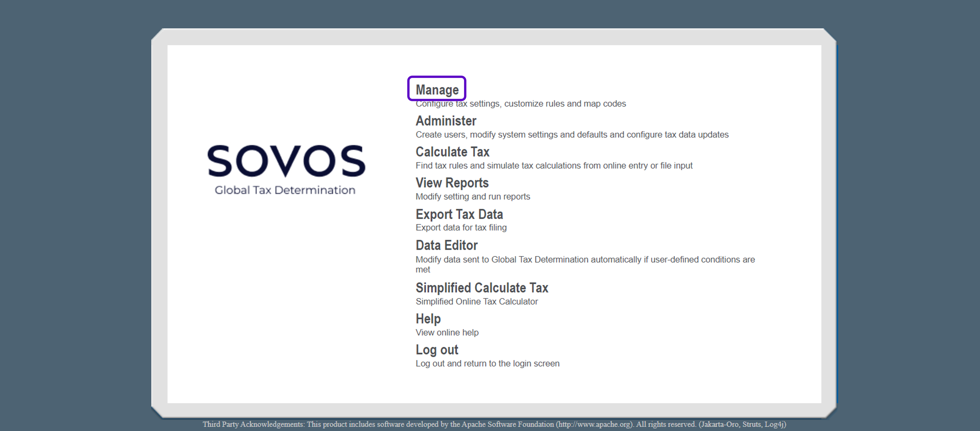Go to View Reports
This screenshot has width=980, height=431.
pos(452,183)
